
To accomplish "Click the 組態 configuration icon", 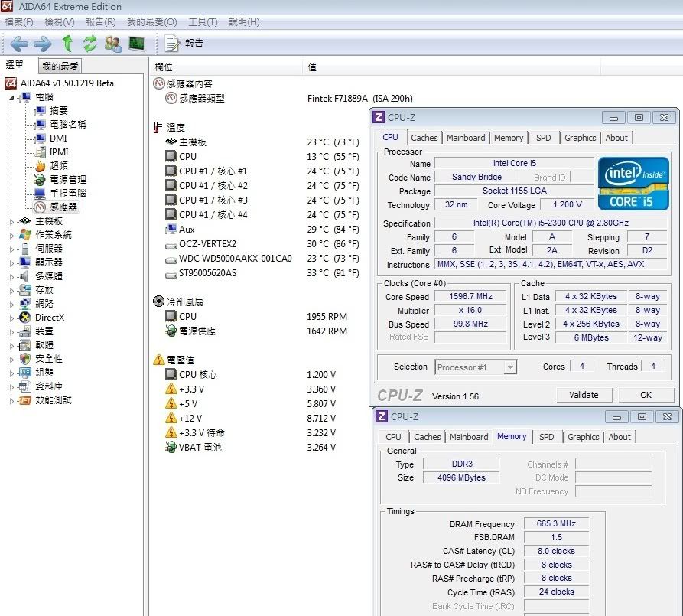I will (25, 373).
